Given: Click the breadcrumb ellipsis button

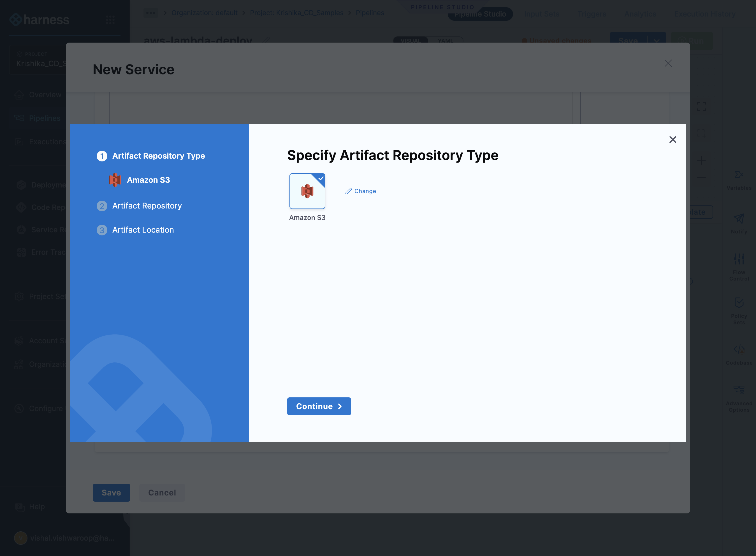Looking at the screenshot, I should click(x=151, y=13).
